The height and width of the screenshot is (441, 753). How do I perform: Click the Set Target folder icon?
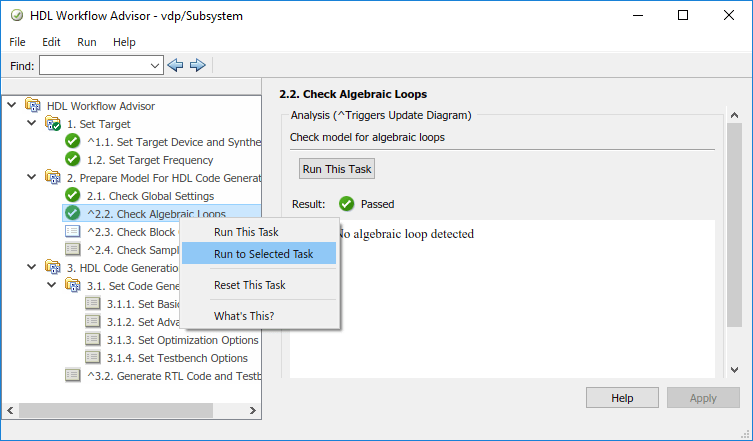click(52, 124)
